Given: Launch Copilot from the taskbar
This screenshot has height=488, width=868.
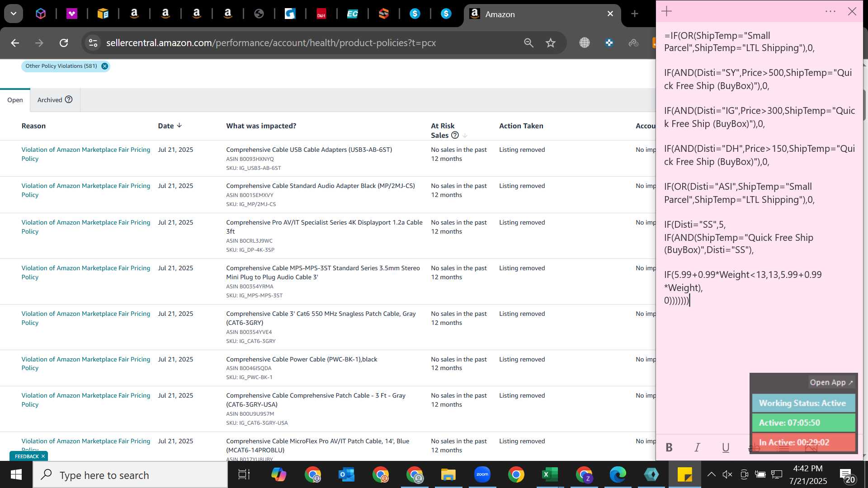Looking at the screenshot, I should 279,475.
